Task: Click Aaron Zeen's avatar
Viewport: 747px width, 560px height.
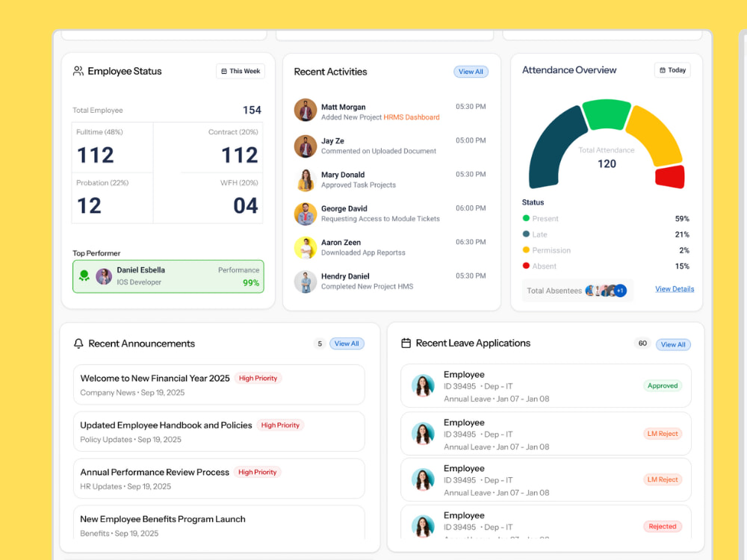Action: (306, 248)
